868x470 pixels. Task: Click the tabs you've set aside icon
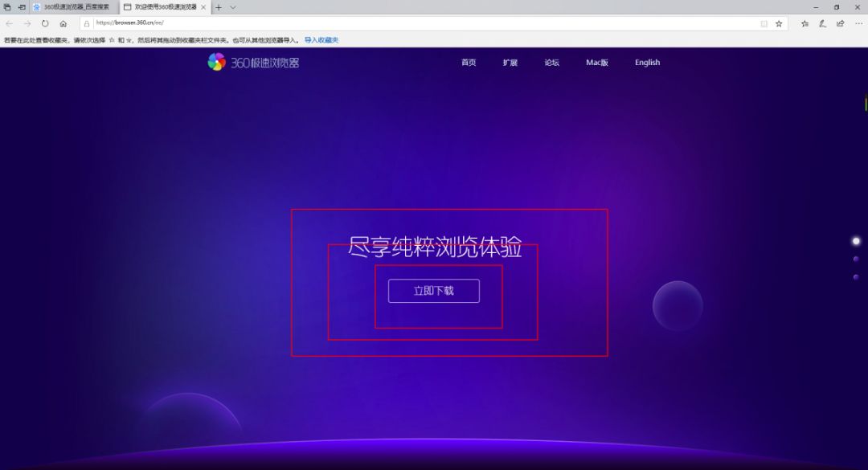(7, 7)
